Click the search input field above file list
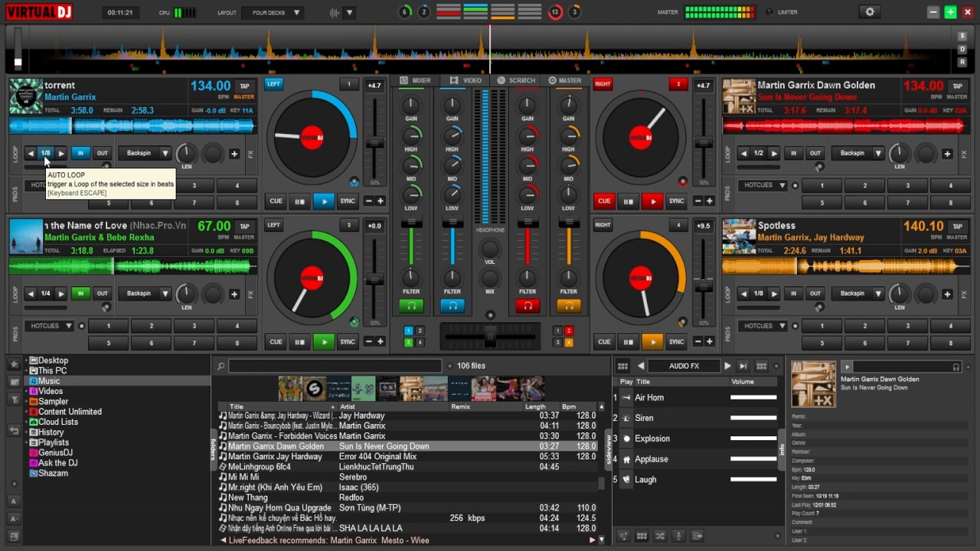980x551 pixels. click(335, 367)
